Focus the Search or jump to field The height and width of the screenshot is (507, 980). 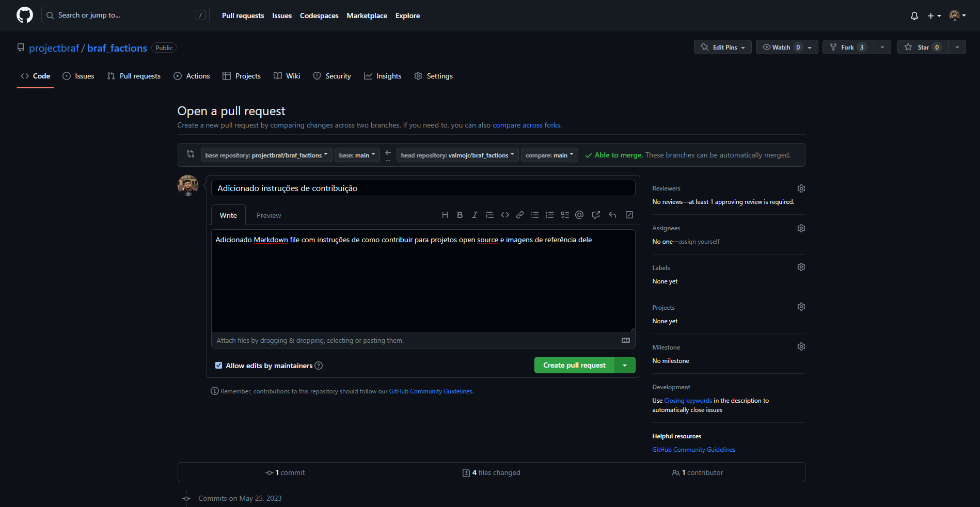click(125, 15)
